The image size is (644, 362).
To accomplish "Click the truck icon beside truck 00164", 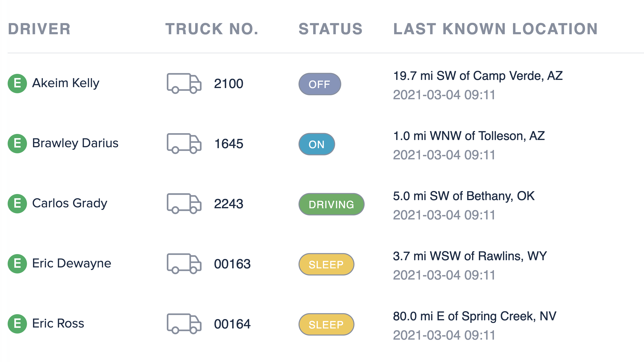I will click(184, 324).
